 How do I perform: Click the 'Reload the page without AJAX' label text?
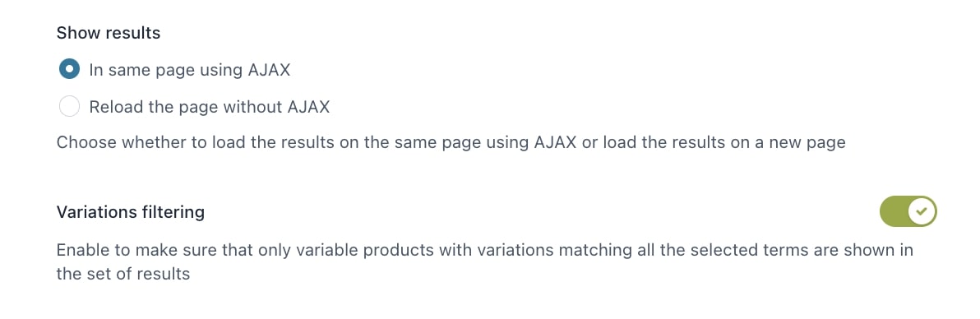210,107
